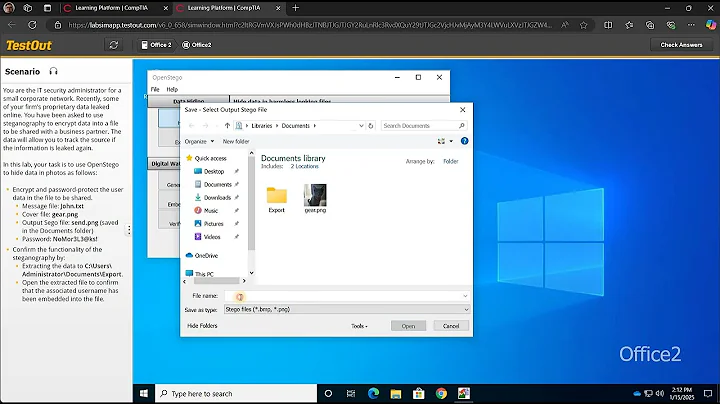Viewport: 720px width, 404px height.
Task: Open the File menu in OpenStego
Action: (x=155, y=89)
